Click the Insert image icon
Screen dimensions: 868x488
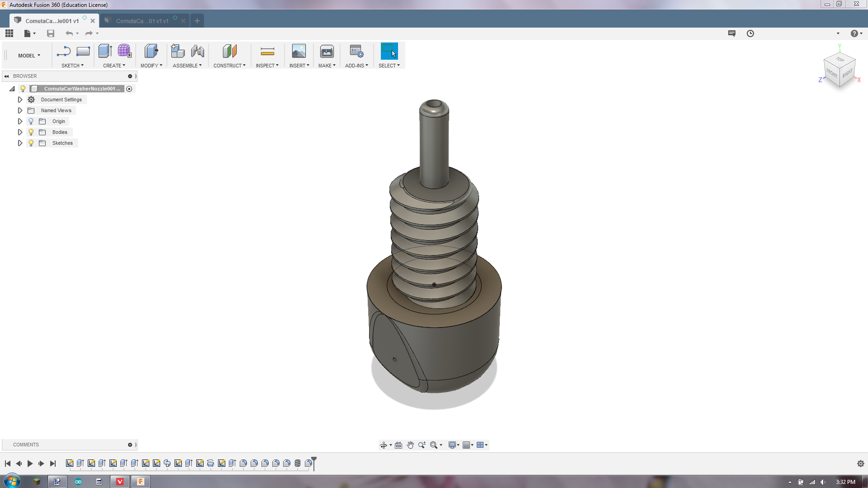299,51
